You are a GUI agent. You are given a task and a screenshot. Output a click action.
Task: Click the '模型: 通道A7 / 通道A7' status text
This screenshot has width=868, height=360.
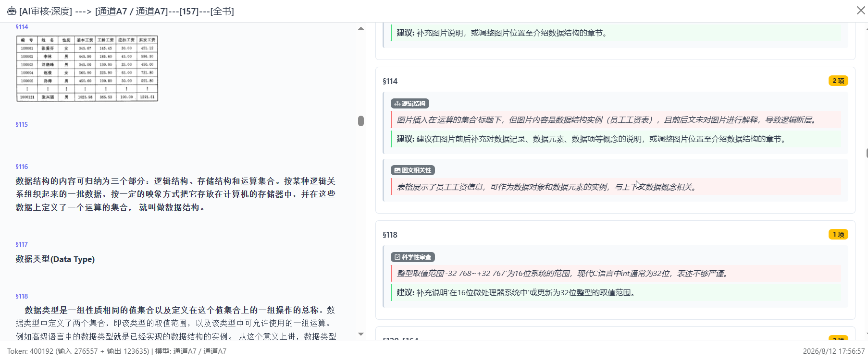[x=190, y=351]
